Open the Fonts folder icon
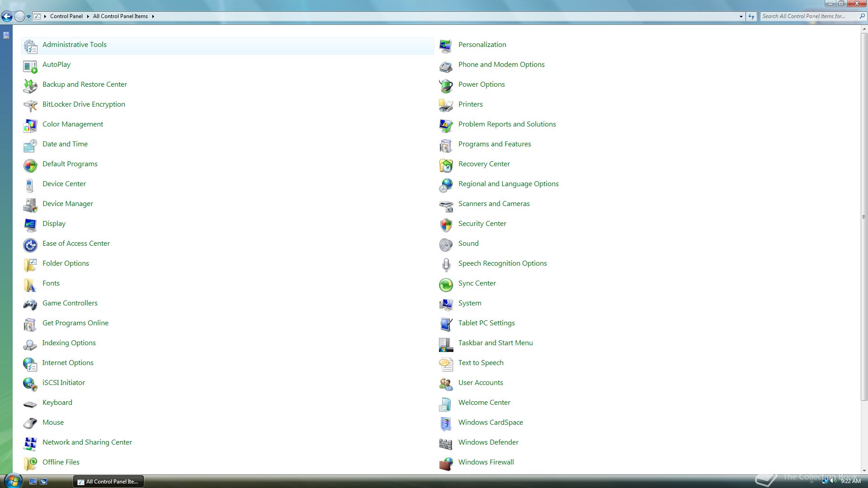Viewport: 868px width, 488px height. point(30,285)
